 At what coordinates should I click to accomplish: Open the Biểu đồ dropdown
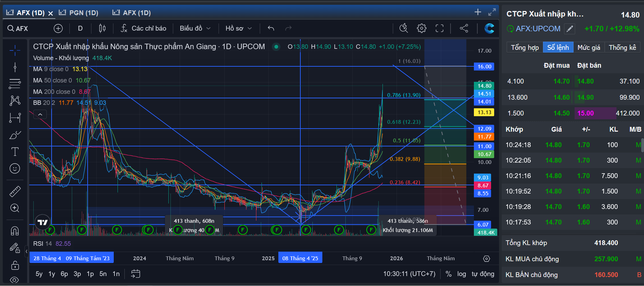click(195, 28)
